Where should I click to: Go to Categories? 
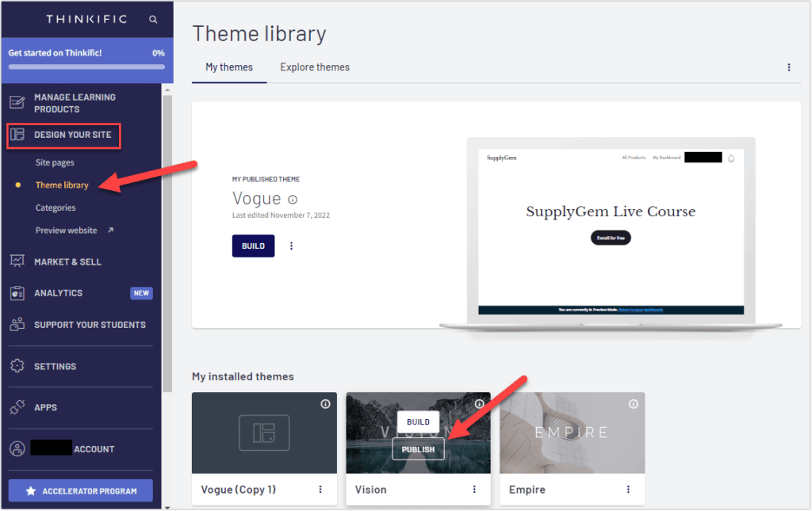pos(56,208)
